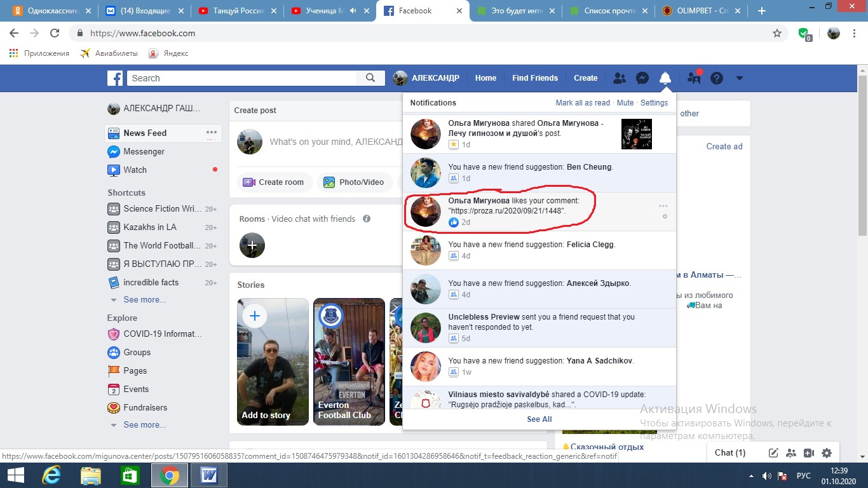
Task: Open the Add to story card
Action: (x=273, y=362)
